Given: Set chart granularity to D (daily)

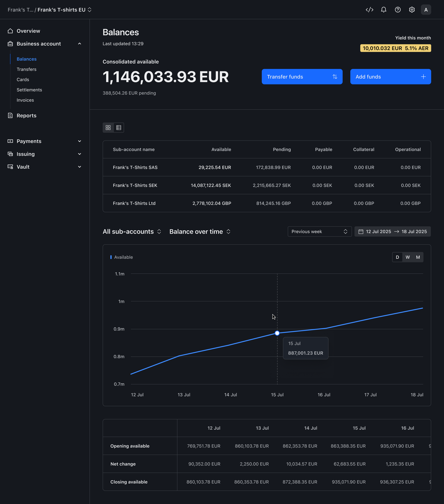Looking at the screenshot, I should pos(397,257).
